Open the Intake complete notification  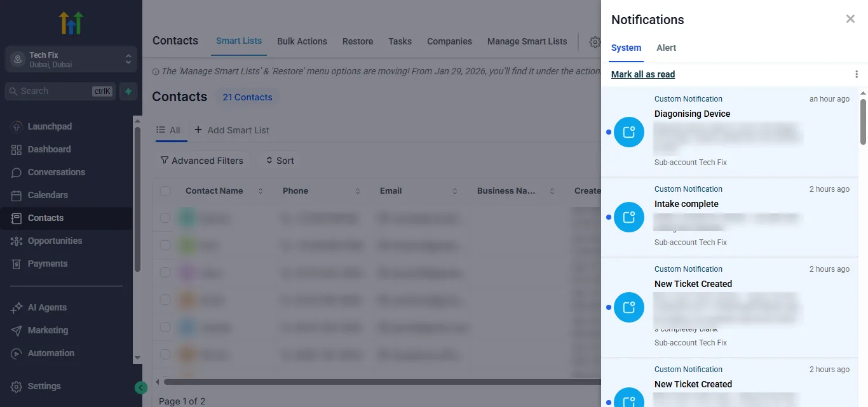click(729, 217)
